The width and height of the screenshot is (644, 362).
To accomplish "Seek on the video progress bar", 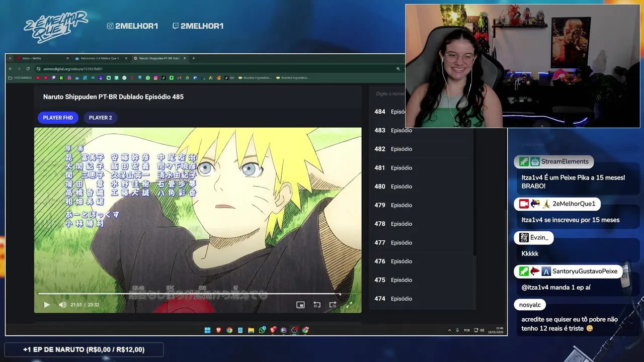I will tap(198, 294).
